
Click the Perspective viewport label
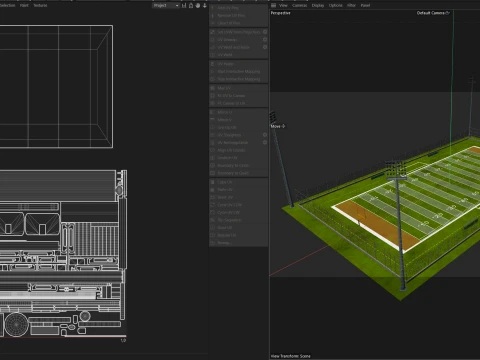point(280,13)
